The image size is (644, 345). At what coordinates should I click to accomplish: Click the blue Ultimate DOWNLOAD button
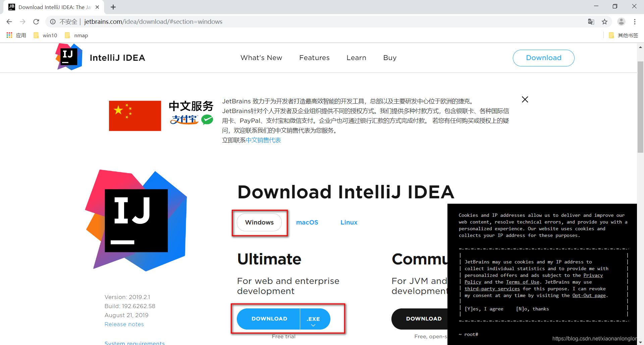click(269, 319)
